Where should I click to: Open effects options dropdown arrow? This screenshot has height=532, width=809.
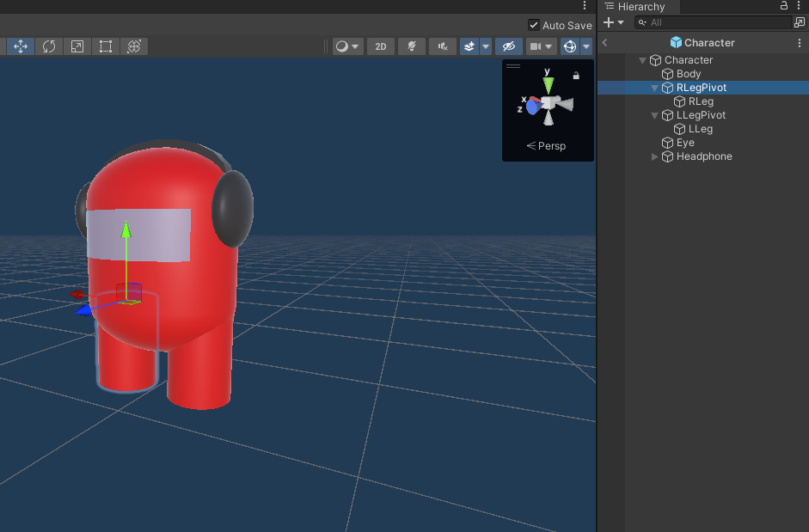486,46
